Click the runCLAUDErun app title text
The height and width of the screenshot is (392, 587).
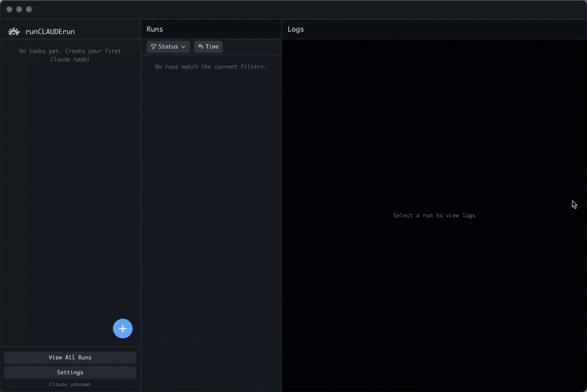50,32
